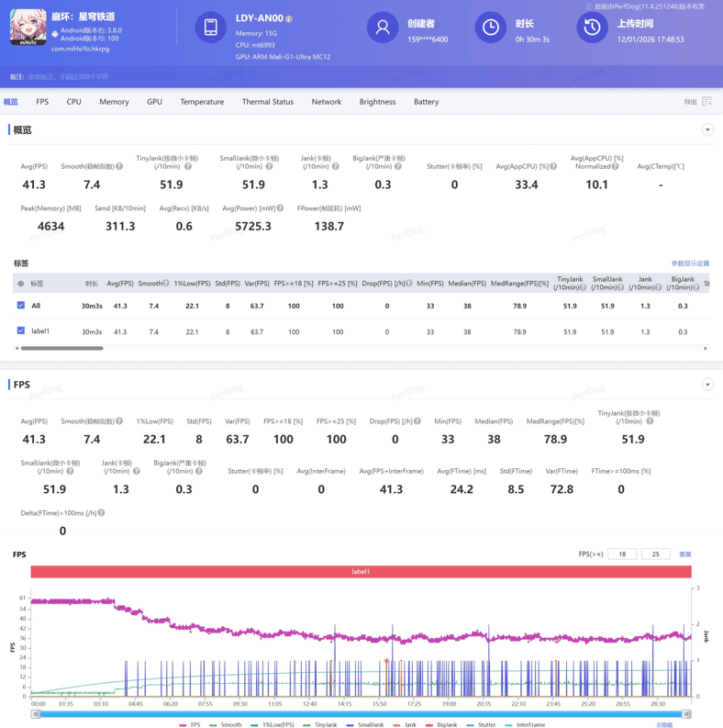Click the 重置 reset link
Image resolution: width=723 pixels, height=728 pixels.
tap(684, 554)
